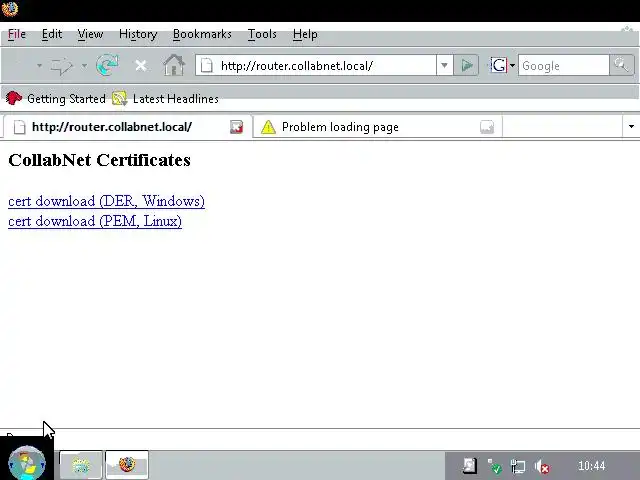Open the Bookmarks menu

202,34
